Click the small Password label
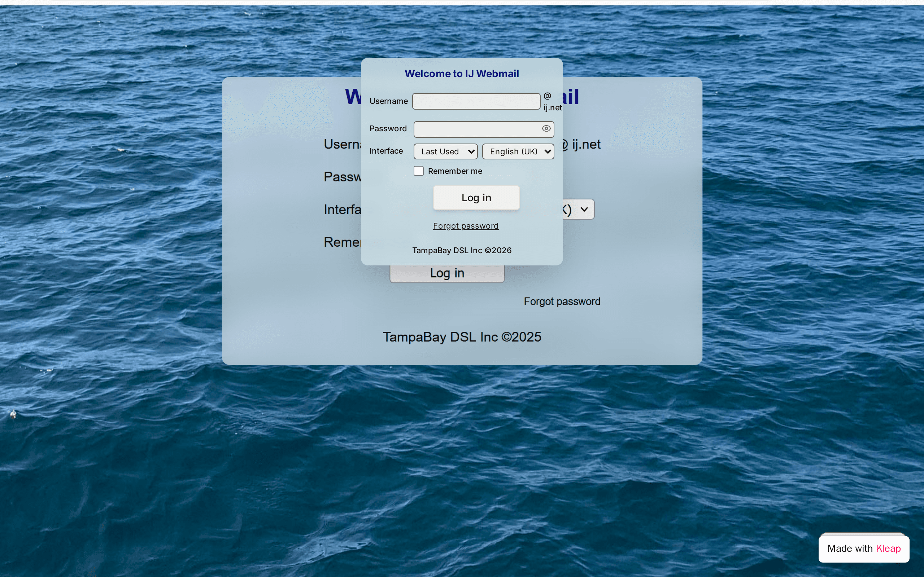This screenshot has width=924, height=577. pyautogui.click(x=388, y=129)
